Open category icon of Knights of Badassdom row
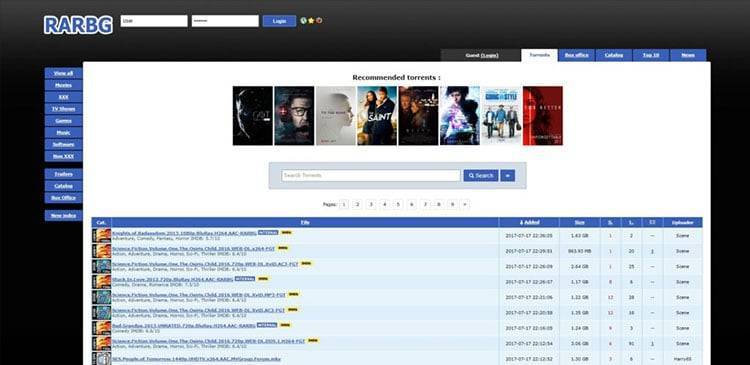 click(101, 235)
